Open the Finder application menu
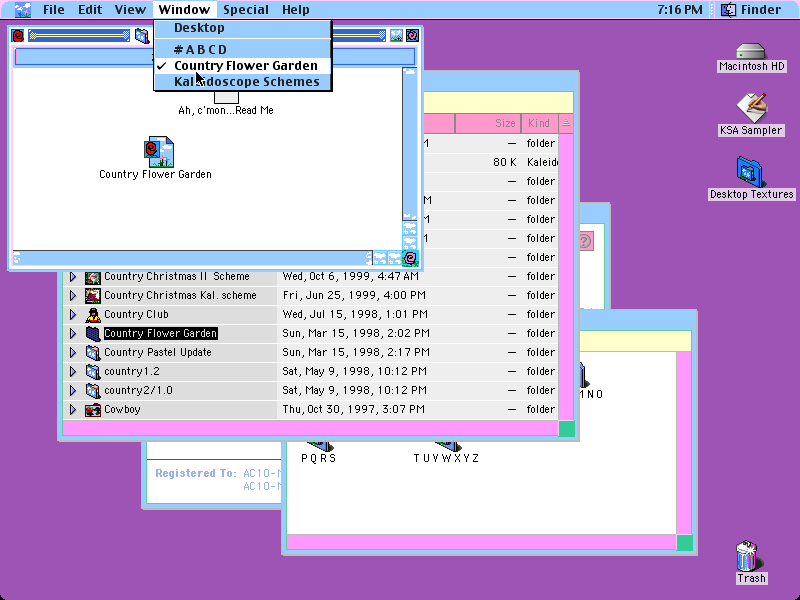This screenshot has height=600, width=800. [751, 9]
